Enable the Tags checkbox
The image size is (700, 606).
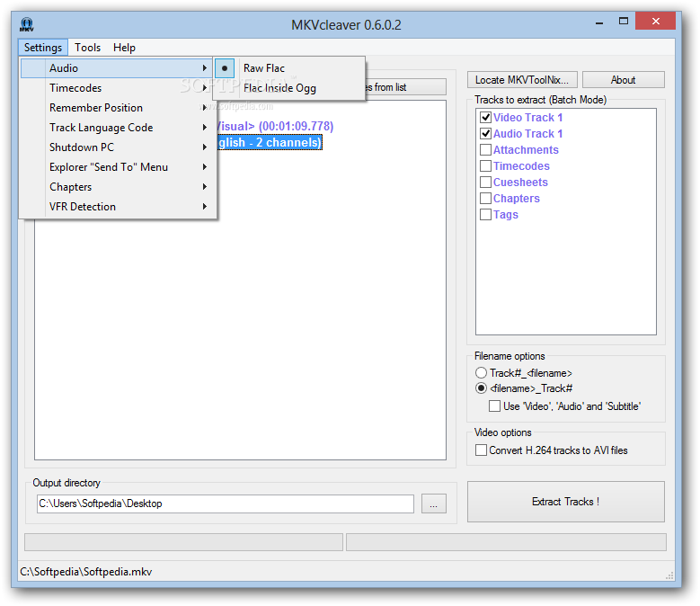pos(486,214)
